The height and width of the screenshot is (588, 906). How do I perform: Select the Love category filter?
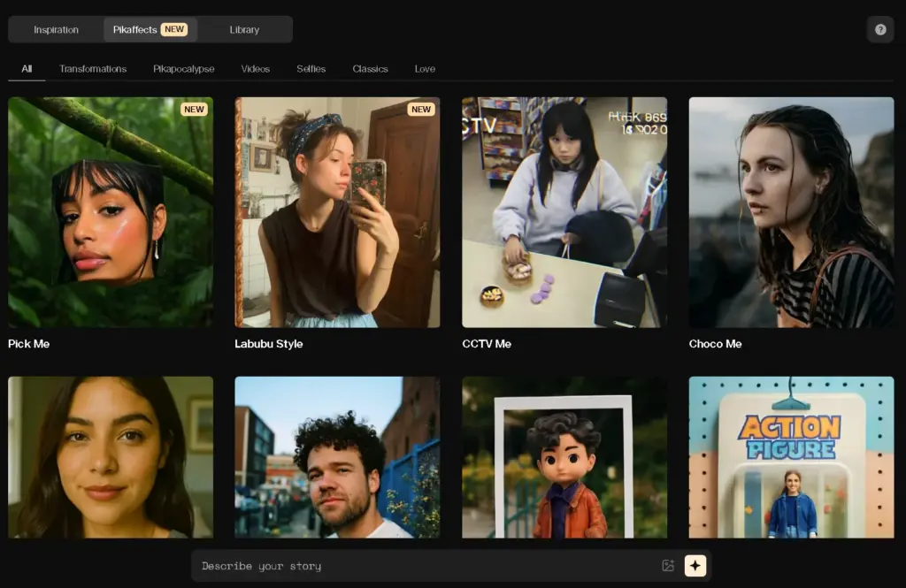[x=425, y=69]
